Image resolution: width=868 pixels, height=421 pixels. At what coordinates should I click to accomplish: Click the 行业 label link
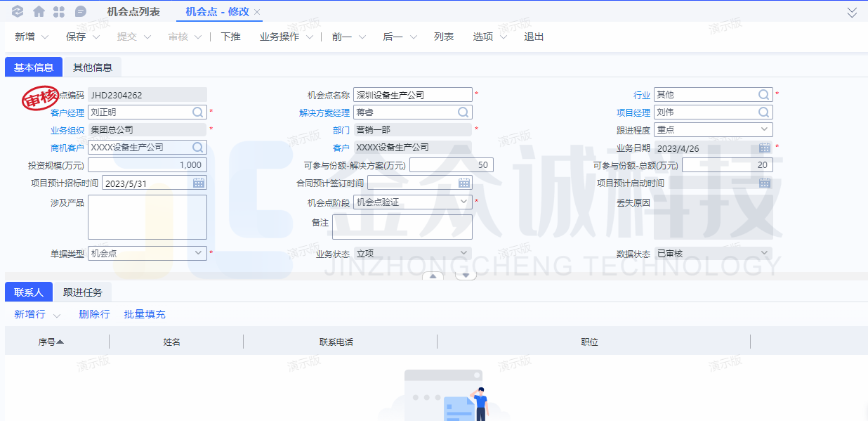[642, 95]
